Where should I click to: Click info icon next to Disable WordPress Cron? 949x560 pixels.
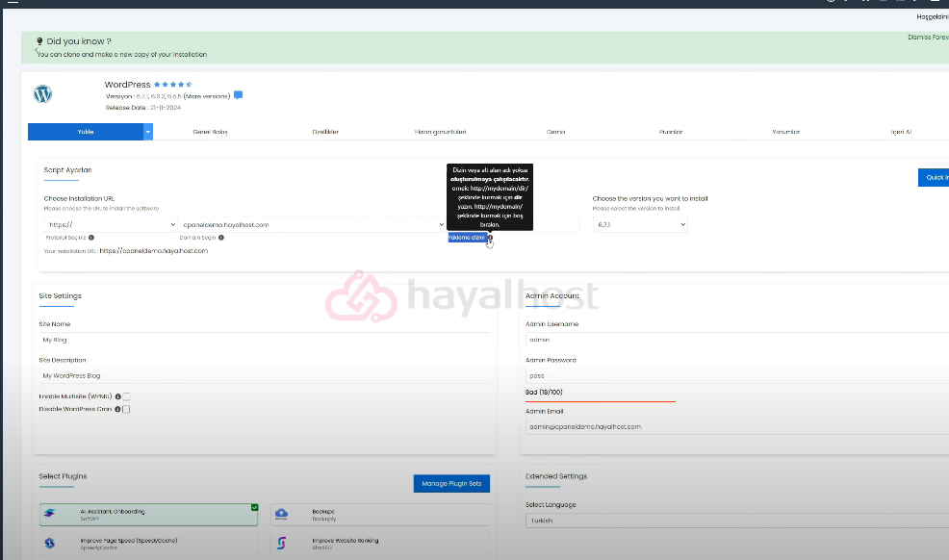117,410
